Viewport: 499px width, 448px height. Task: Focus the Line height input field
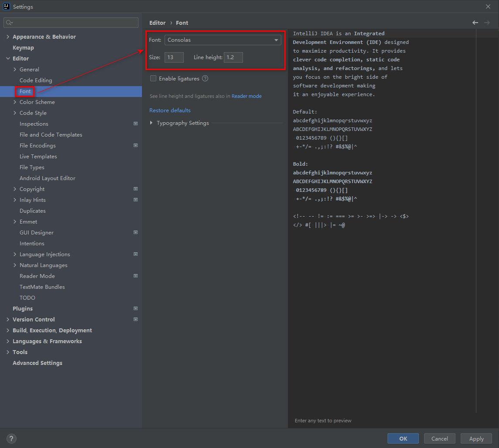(233, 57)
